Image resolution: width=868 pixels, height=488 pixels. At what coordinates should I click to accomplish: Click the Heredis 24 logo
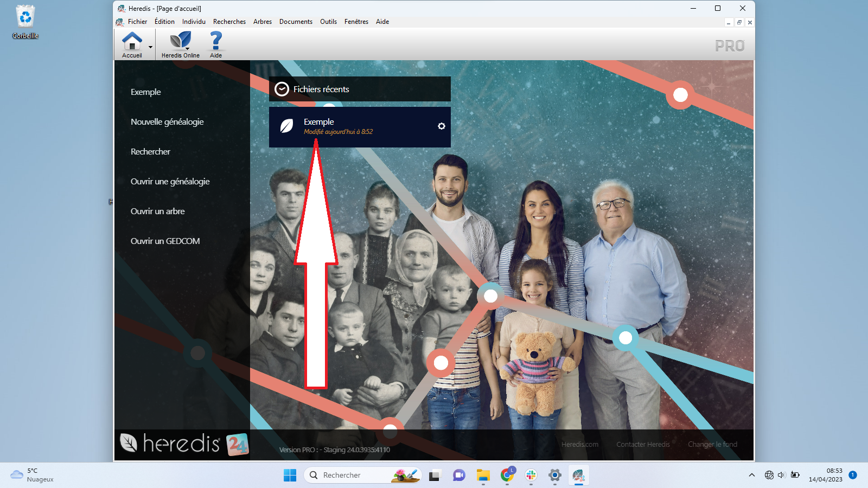184,444
